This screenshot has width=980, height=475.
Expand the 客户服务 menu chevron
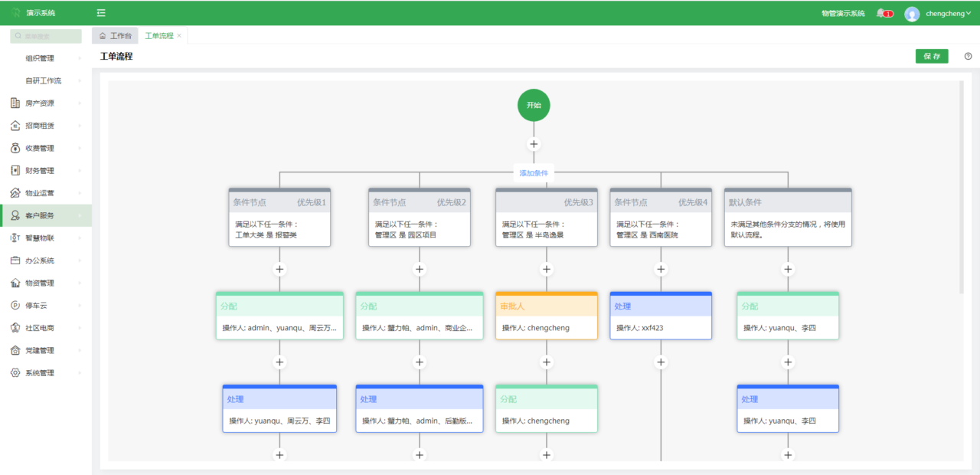80,215
